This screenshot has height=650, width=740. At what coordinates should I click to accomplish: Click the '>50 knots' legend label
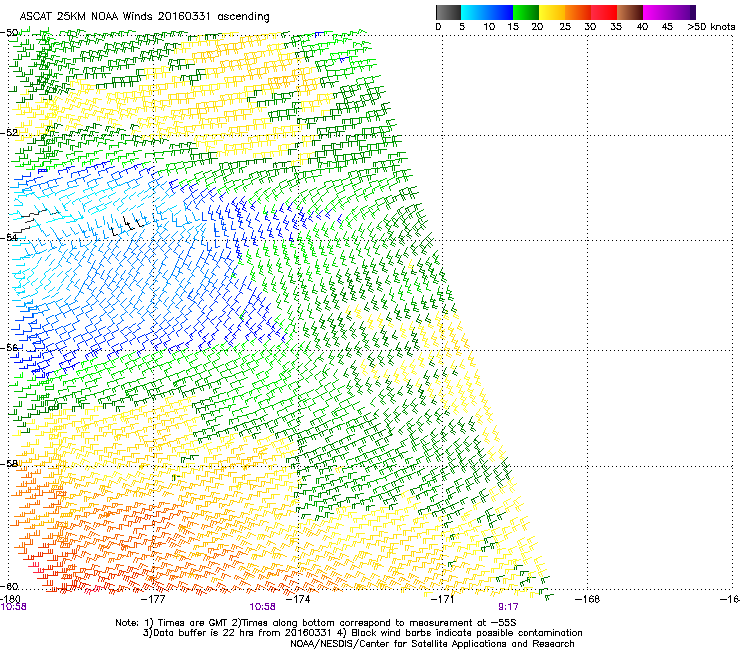coord(711,27)
